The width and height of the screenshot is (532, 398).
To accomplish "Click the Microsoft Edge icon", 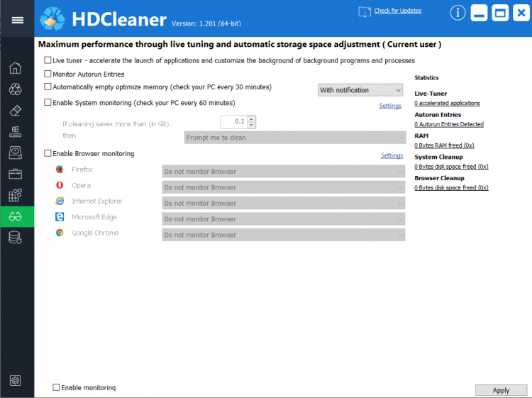I will (x=60, y=217).
